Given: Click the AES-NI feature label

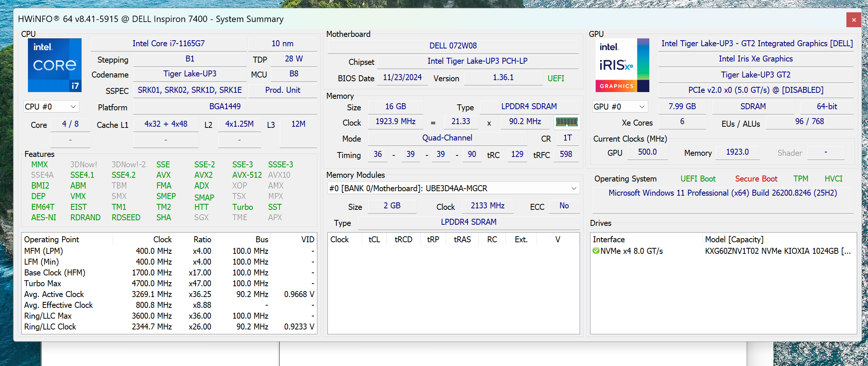Looking at the screenshot, I should [44, 218].
